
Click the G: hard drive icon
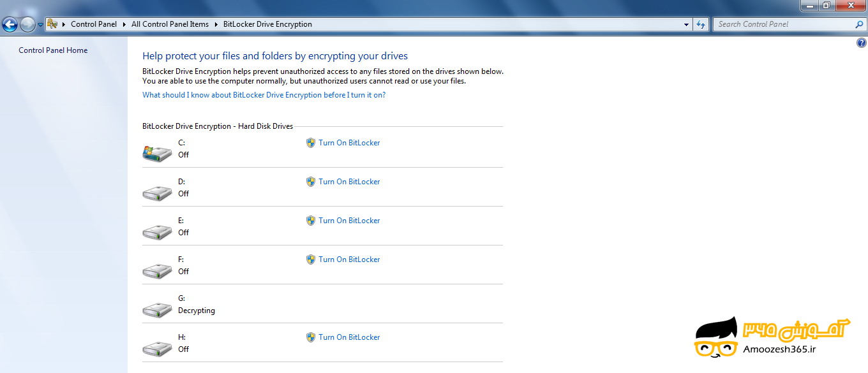point(157,310)
